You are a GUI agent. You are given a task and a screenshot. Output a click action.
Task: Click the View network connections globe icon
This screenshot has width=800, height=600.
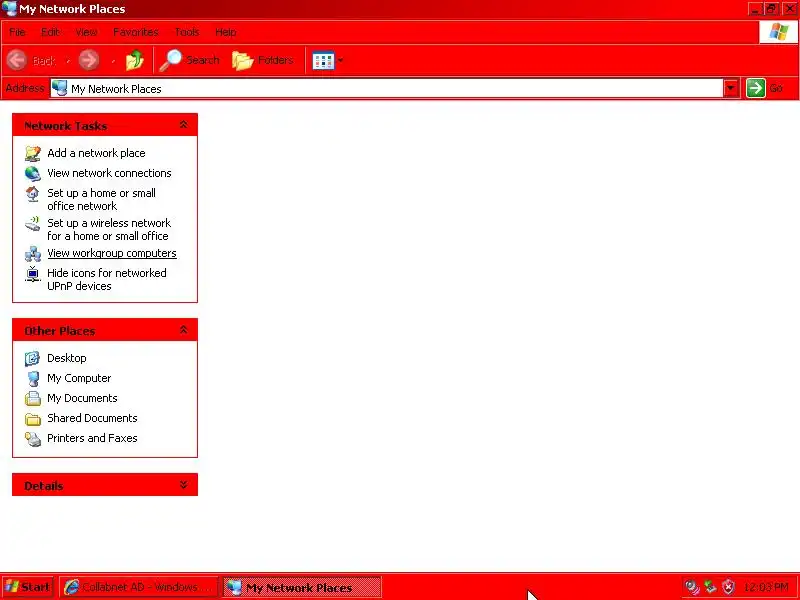tap(33, 173)
